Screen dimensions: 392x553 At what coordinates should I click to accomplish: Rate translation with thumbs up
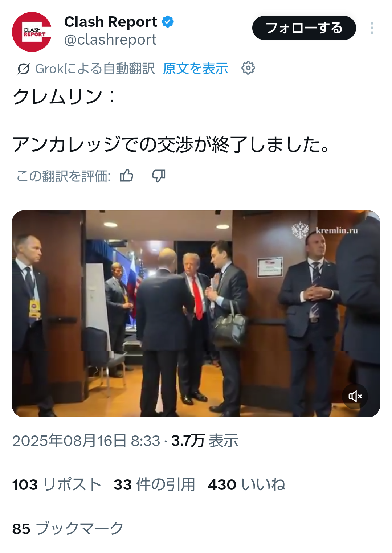point(127,176)
